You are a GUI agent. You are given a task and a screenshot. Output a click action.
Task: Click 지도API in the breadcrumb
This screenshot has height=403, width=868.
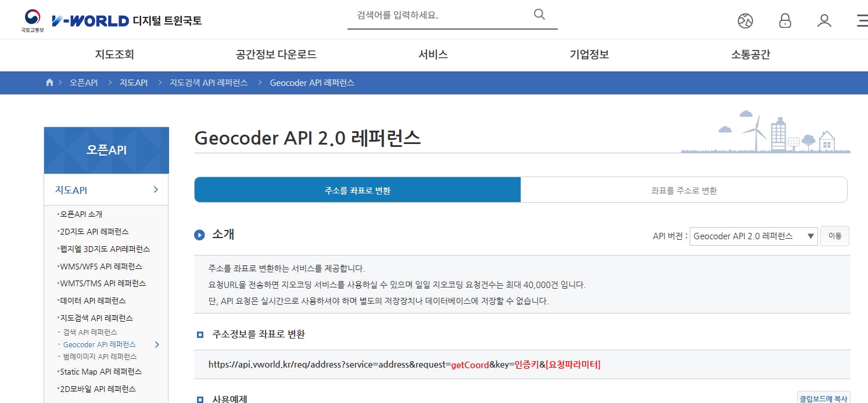134,82
